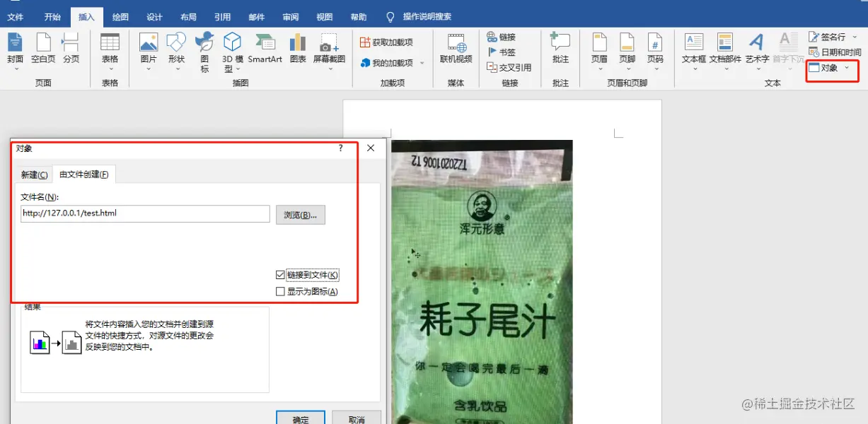This screenshot has height=424, width=868.
Task: Click the 操作说明搜索 search box
Action: click(x=427, y=17)
